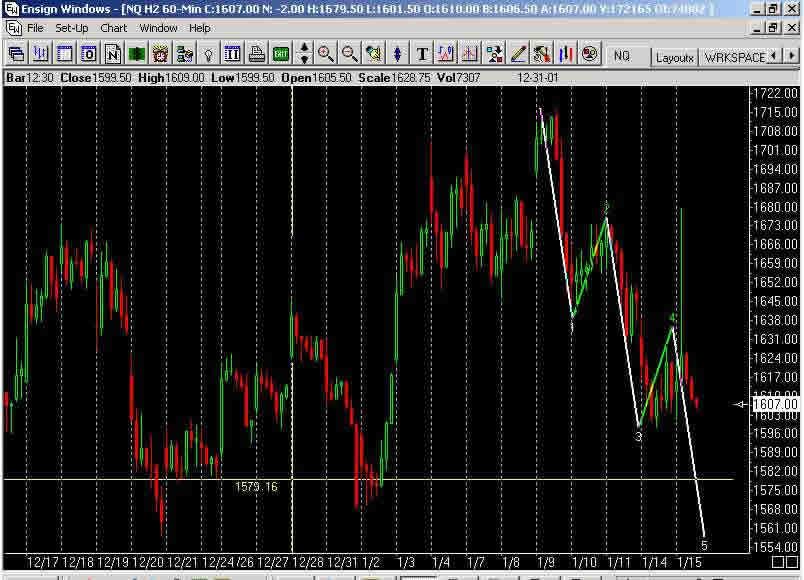This screenshot has width=804, height=580.
Task: Click the Scale 1628.75 status value
Action: pos(394,78)
